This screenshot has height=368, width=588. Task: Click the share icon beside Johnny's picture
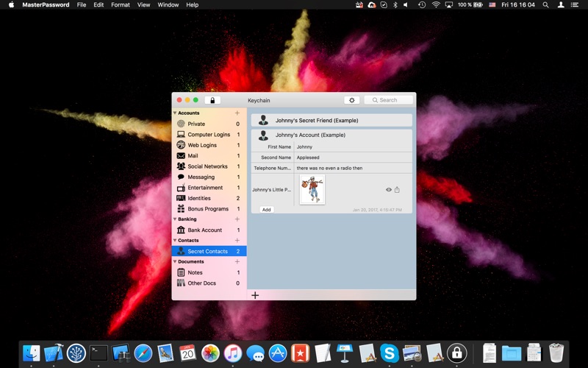click(397, 190)
